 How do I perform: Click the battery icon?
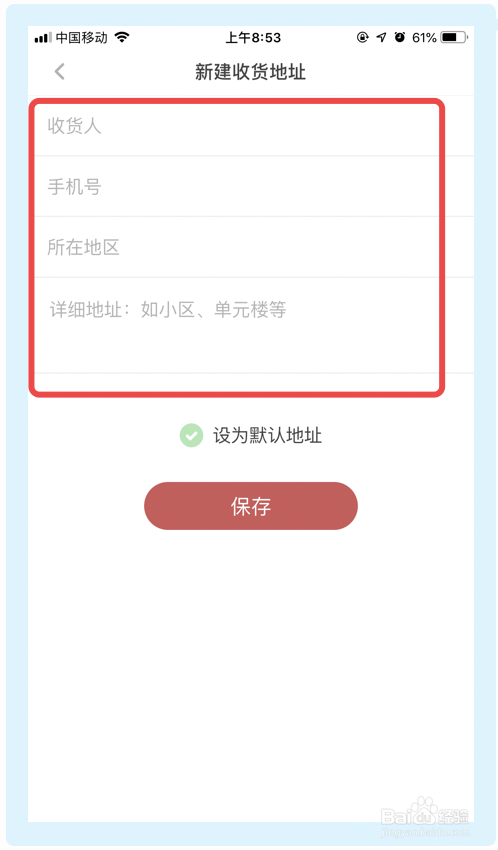pyautogui.click(x=455, y=37)
